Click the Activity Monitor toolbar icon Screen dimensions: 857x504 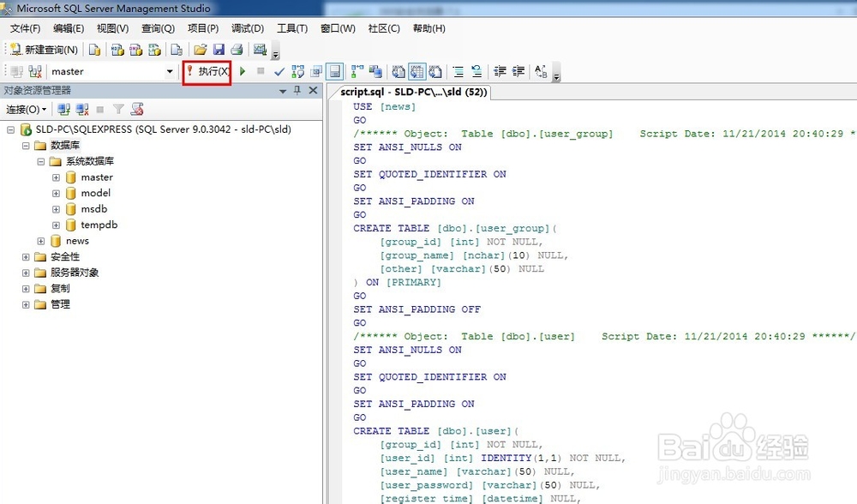point(260,50)
